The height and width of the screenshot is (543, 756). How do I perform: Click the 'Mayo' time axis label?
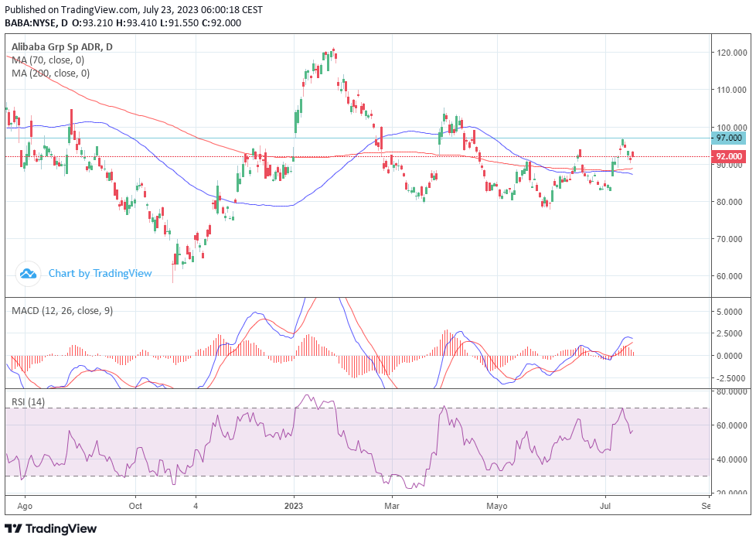tap(496, 506)
